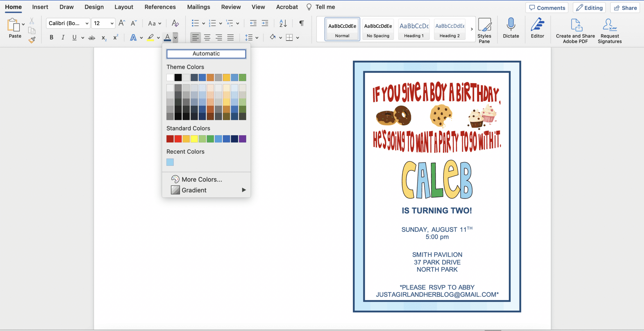Open the Styles Pane
The image size is (644, 331).
coord(484,31)
